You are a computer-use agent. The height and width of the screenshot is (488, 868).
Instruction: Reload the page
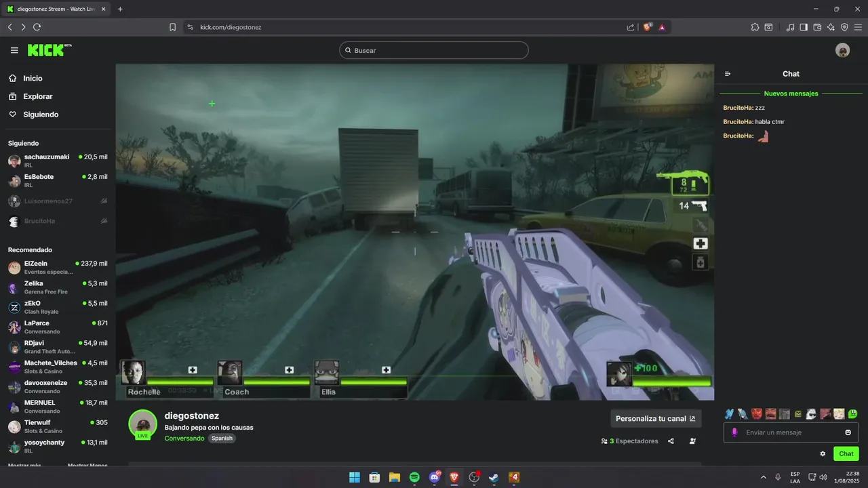pyautogui.click(x=37, y=27)
